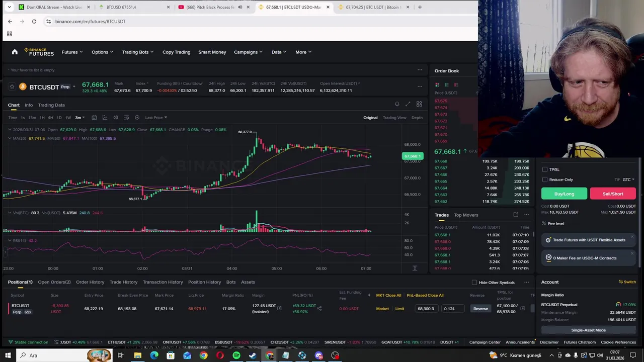
Task: Open Steam from the taskbar
Action: pyautogui.click(x=253, y=355)
